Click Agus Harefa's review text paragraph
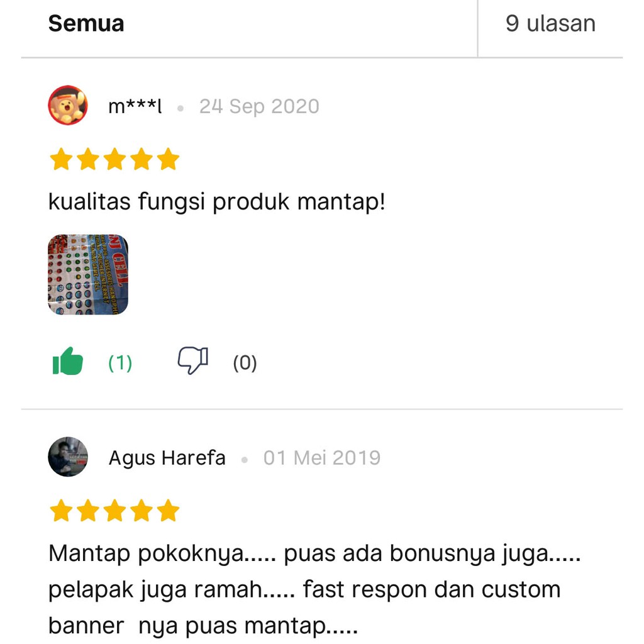The height and width of the screenshot is (644, 644). [x=314, y=589]
